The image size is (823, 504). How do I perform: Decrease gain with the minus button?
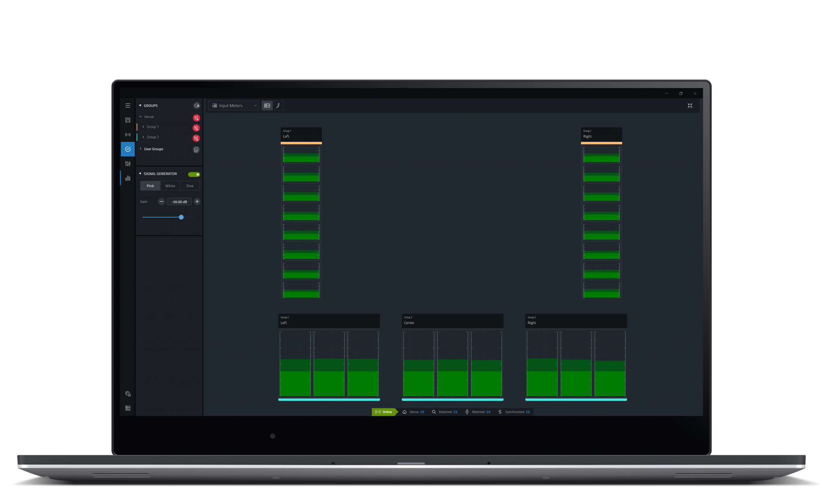coord(161,201)
